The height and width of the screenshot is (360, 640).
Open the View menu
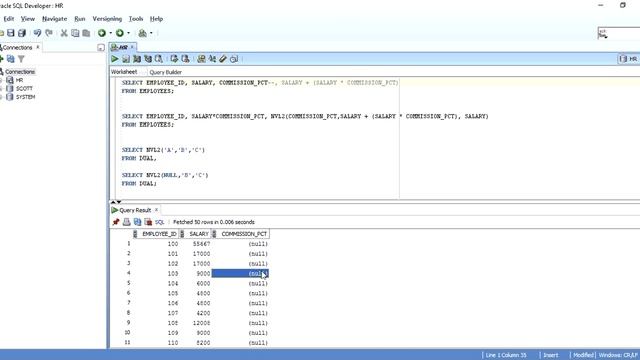click(x=28, y=19)
